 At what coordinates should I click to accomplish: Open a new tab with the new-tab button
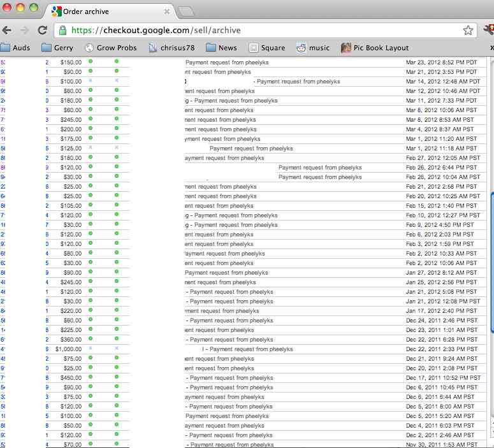pos(185,11)
